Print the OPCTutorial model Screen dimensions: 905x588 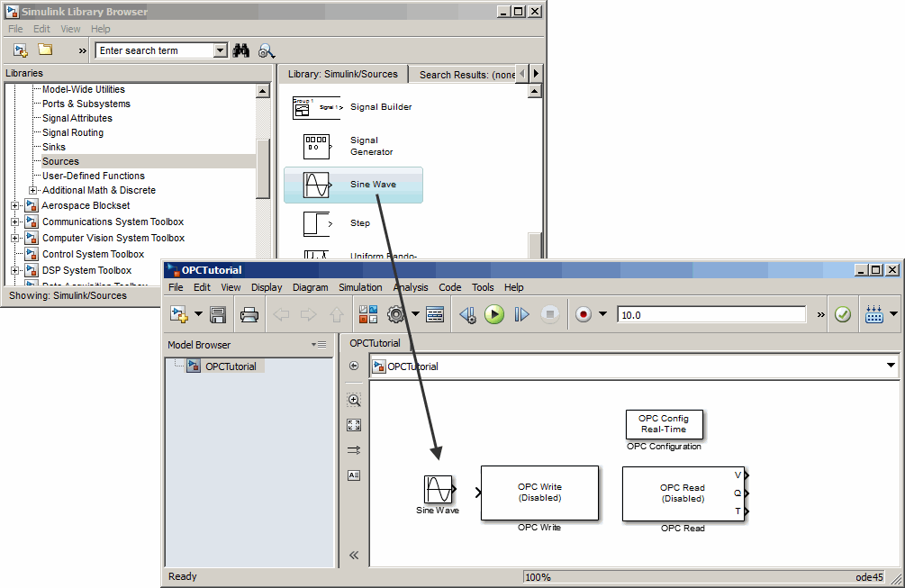pyautogui.click(x=249, y=315)
